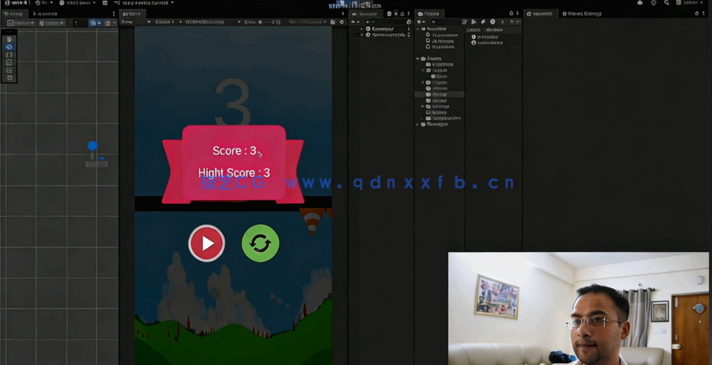
Task: Open the Undo History icon in top toolbar
Action: pyautogui.click(x=653, y=3)
